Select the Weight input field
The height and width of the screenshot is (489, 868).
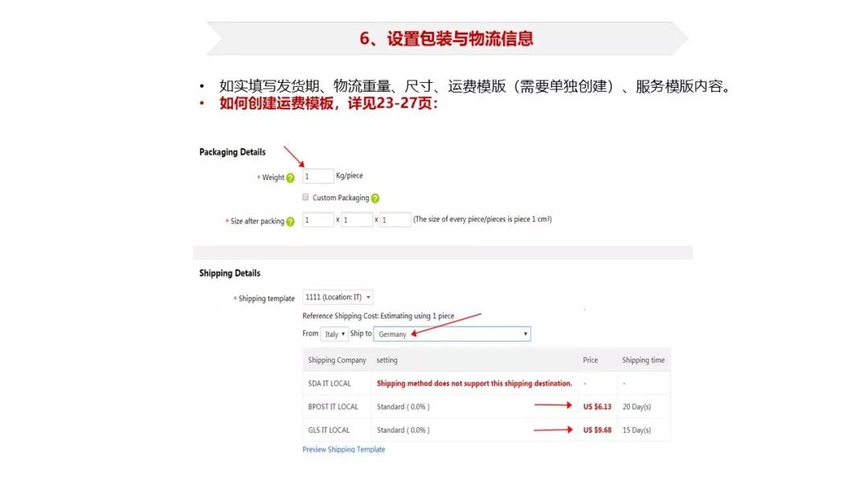[x=317, y=175]
